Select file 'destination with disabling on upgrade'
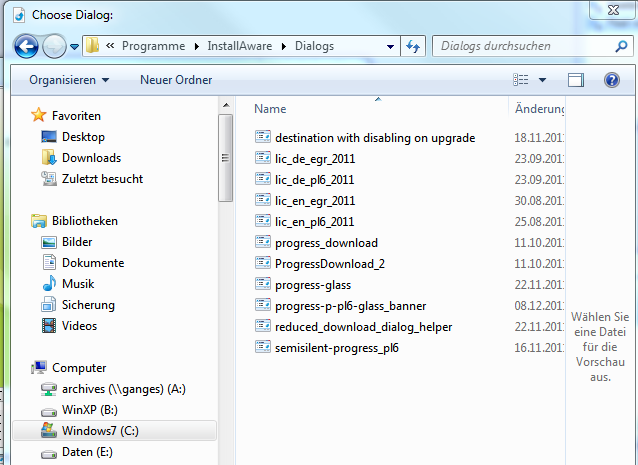Image resolution: width=638 pixels, height=465 pixels. point(375,138)
